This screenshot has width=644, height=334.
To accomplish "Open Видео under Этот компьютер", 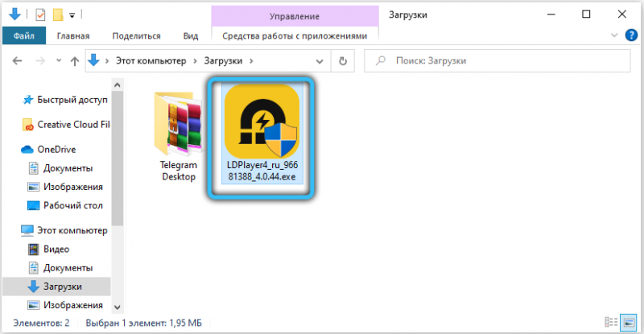I will (48, 249).
